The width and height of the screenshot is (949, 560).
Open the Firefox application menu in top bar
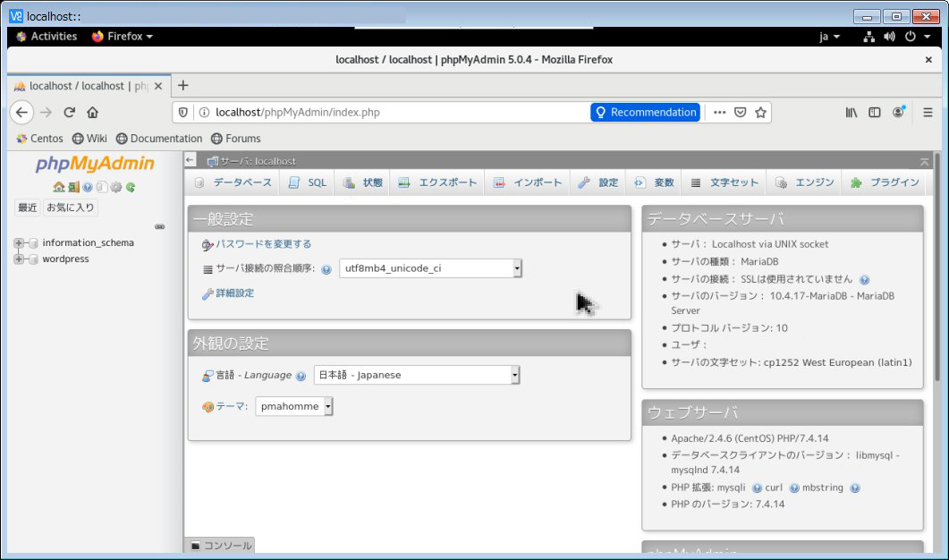pos(123,37)
